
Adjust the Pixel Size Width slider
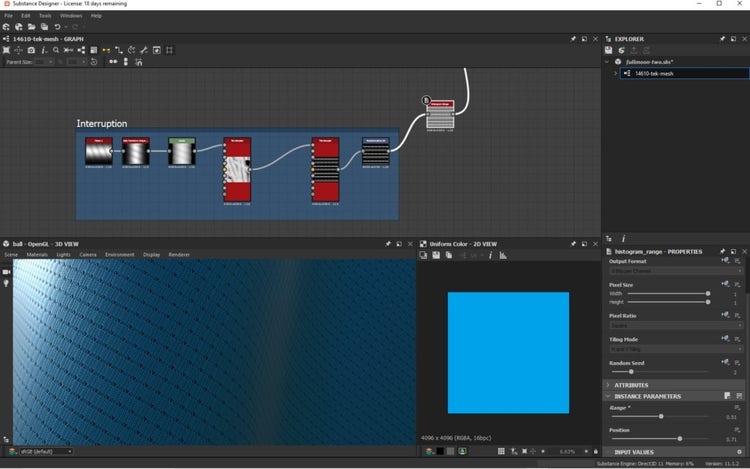pos(668,294)
